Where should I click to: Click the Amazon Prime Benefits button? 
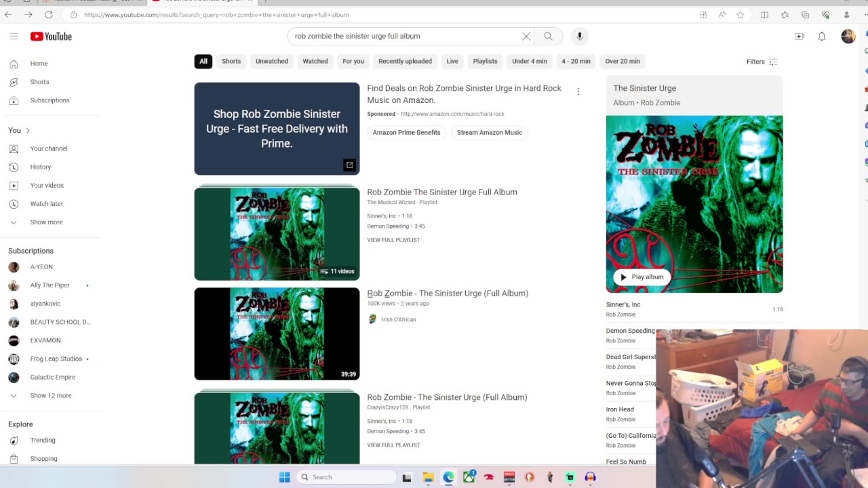[x=407, y=133]
